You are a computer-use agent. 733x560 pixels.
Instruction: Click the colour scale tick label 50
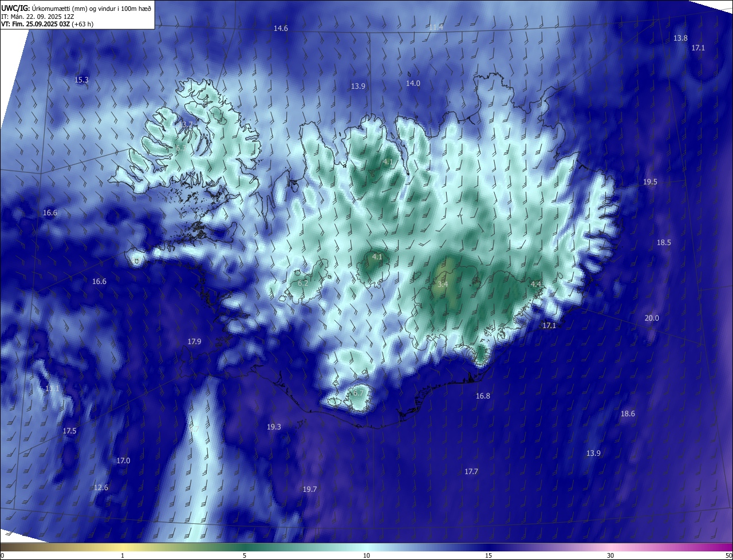(728, 555)
